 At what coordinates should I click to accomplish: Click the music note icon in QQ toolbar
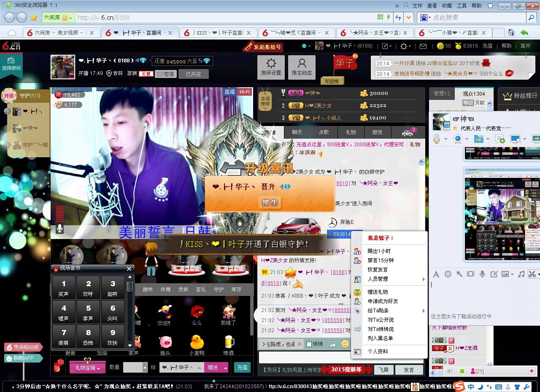tap(521, 274)
